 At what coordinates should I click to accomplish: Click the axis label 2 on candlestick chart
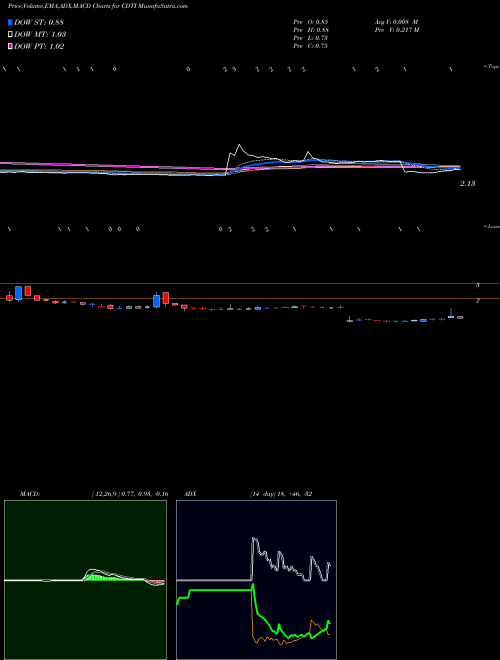[x=478, y=301]
